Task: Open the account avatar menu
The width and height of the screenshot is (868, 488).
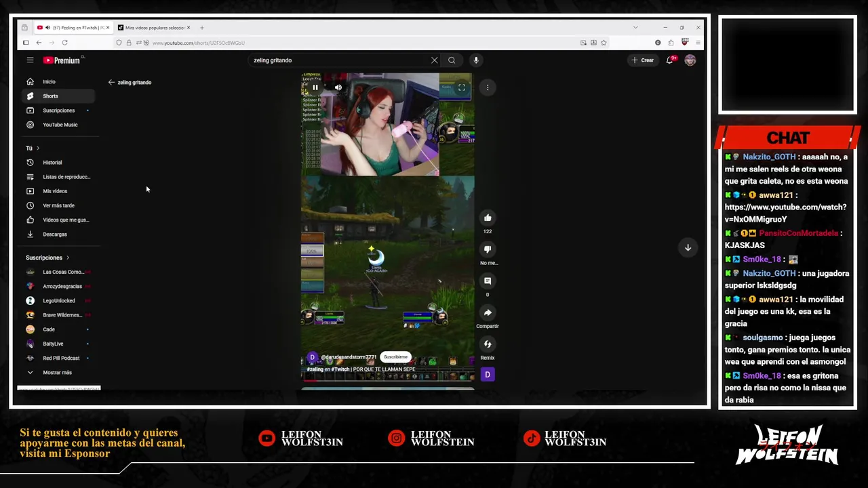Action: tap(690, 60)
